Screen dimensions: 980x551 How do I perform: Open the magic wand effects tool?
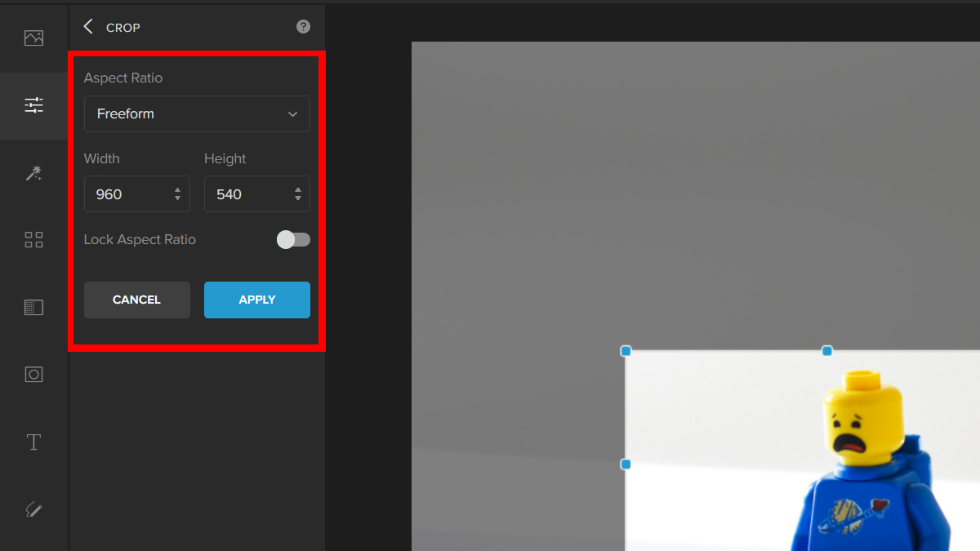point(33,173)
